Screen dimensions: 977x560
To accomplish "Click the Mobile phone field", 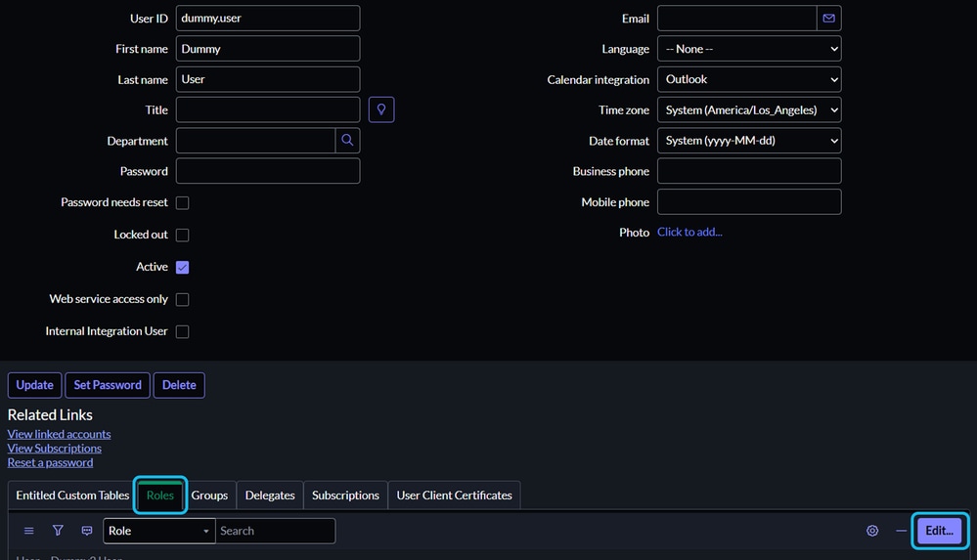I will coord(749,202).
